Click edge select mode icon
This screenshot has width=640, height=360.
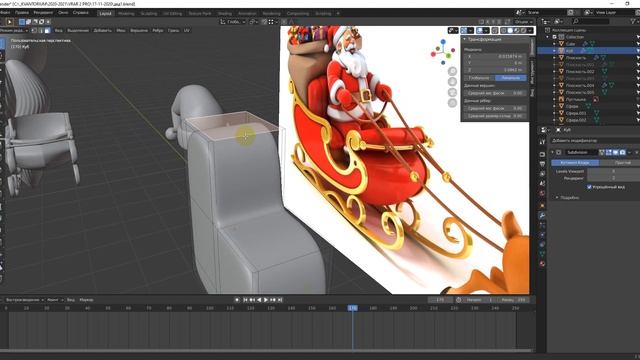[x=41, y=31]
